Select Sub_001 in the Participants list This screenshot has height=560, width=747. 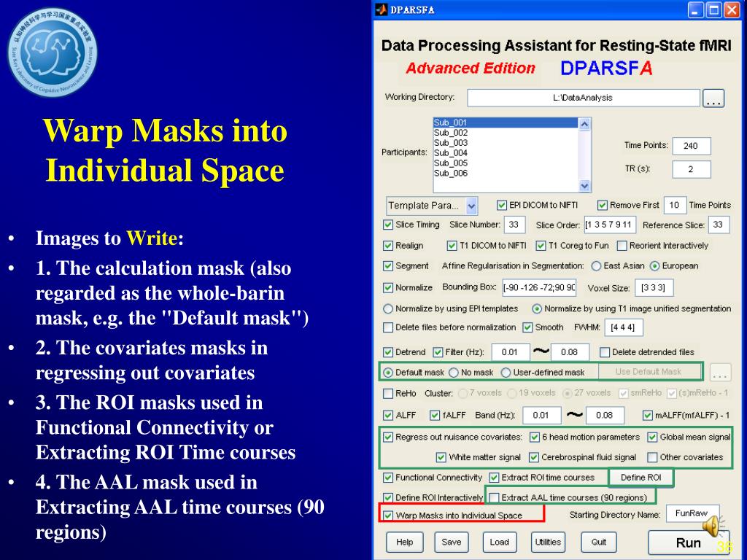pos(506,122)
